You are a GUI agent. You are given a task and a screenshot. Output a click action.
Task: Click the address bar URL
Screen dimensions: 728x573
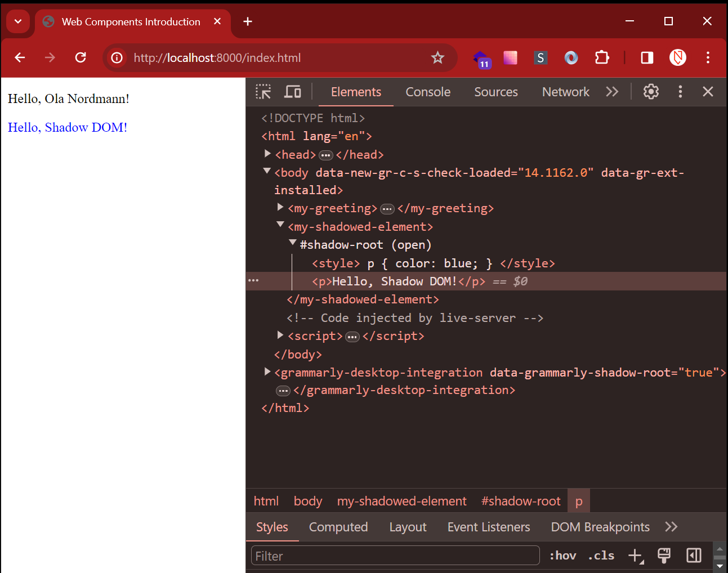(x=217, y=57)
